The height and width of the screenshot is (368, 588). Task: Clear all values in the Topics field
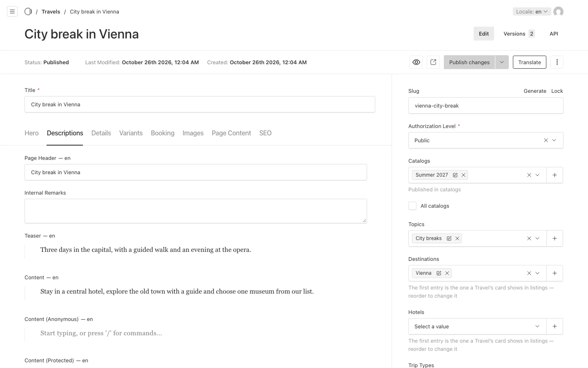(x=529, y=238)
